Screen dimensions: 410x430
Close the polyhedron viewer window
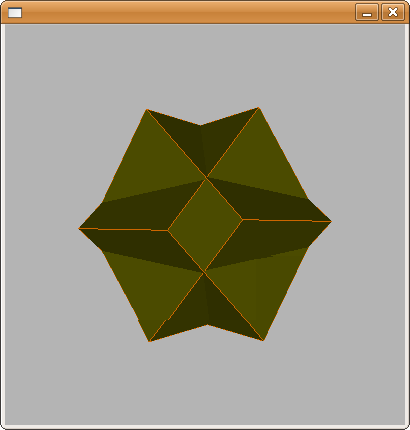393,12
